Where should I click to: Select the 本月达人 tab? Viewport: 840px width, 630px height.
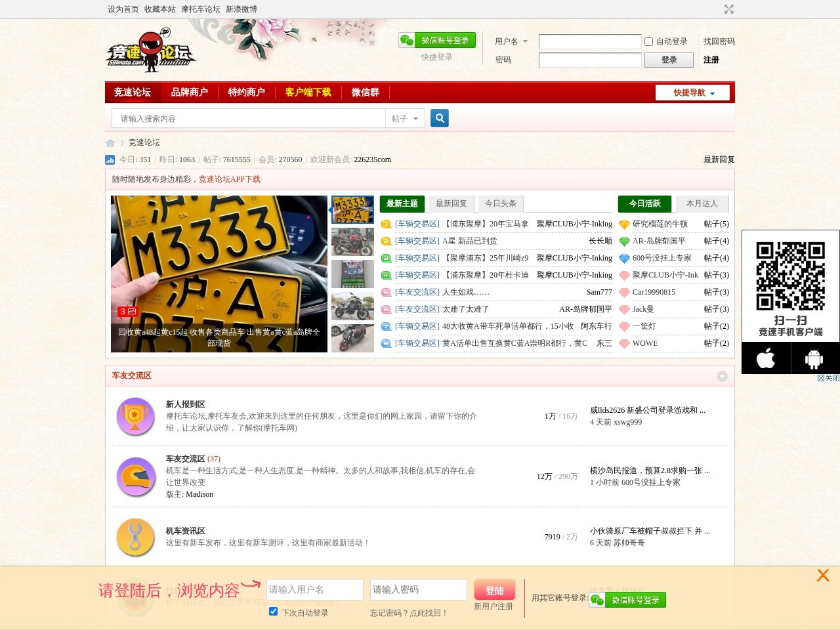pyautogui.click(x=702, y=203)
